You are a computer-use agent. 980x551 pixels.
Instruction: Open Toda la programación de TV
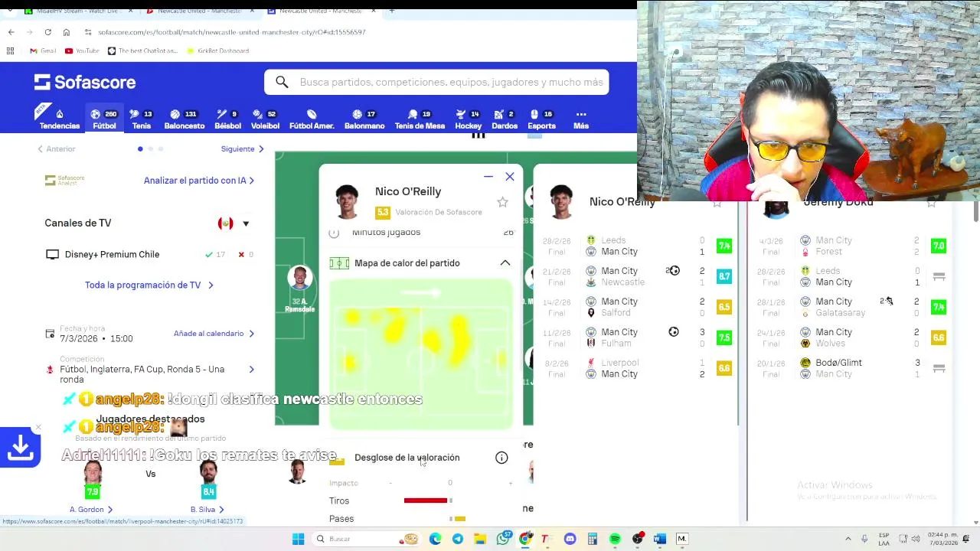click(149, 285)
